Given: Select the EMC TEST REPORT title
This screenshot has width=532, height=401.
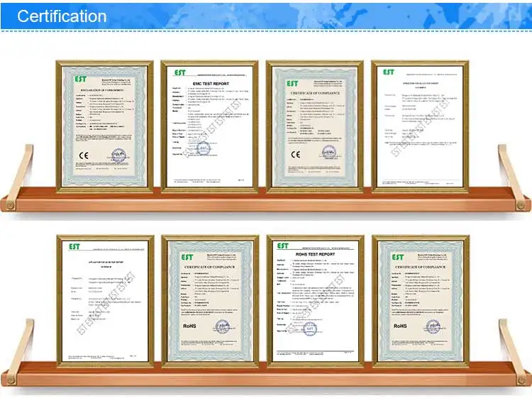Looking at the screenshot, I should (x=211, y=84).
